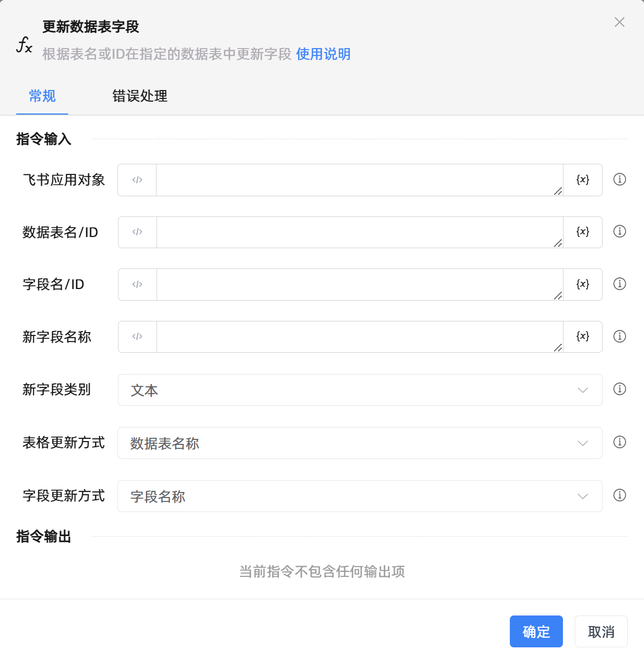Click the 取消 button
Viewport: 644px width, 663px height.
tap(601, 631)
